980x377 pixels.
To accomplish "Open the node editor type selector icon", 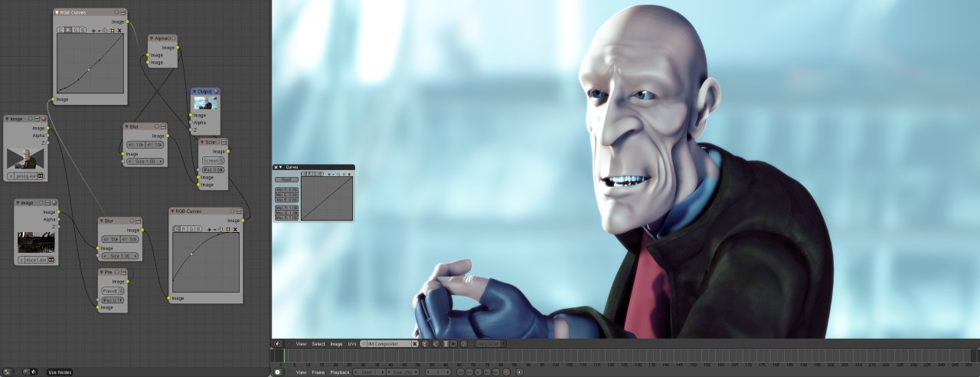I will [8, 372].
